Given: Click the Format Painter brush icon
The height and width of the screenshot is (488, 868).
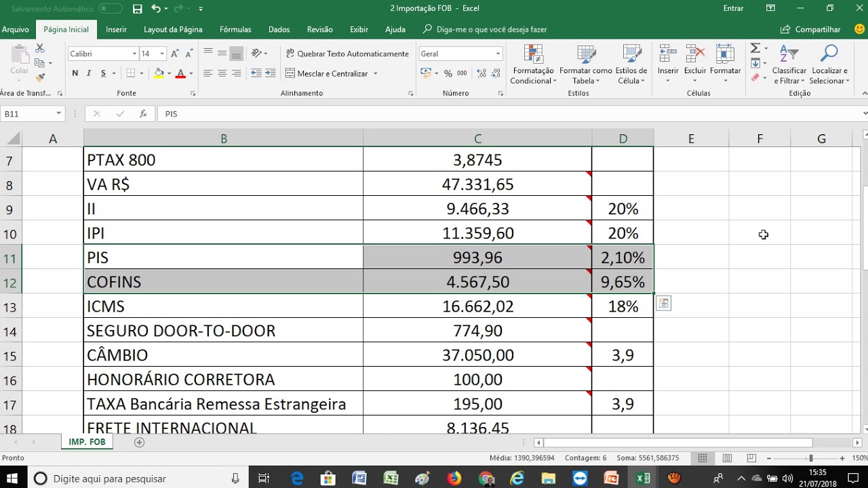Looking at the screenshot, I should [40, 77].
